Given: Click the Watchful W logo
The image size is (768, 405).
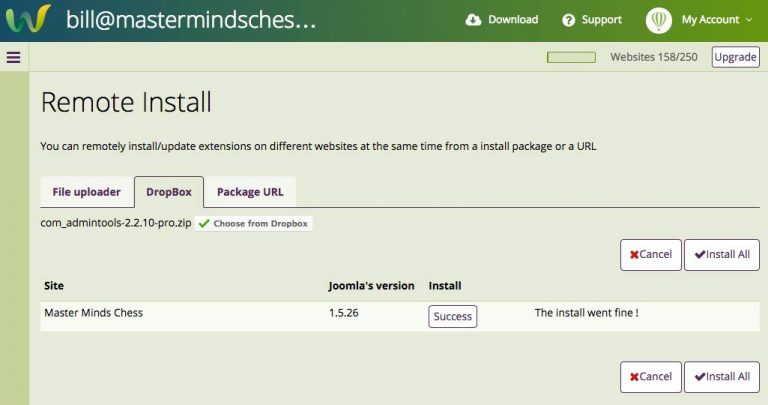Looking at the screenshot, I should [28, 19].
